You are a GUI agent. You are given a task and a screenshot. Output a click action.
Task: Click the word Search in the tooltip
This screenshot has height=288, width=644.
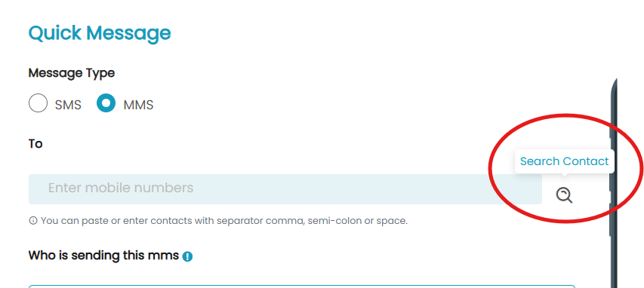[539, 161]
